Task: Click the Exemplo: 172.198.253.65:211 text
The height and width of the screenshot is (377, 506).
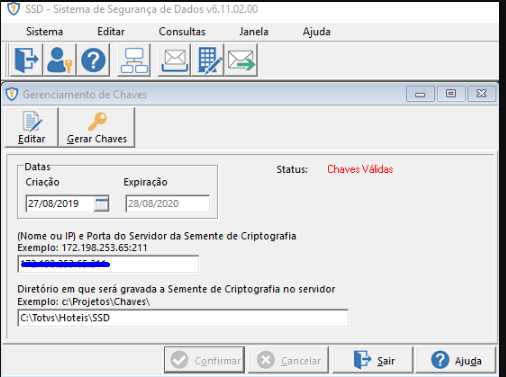Action: click(x=82, y=248)
